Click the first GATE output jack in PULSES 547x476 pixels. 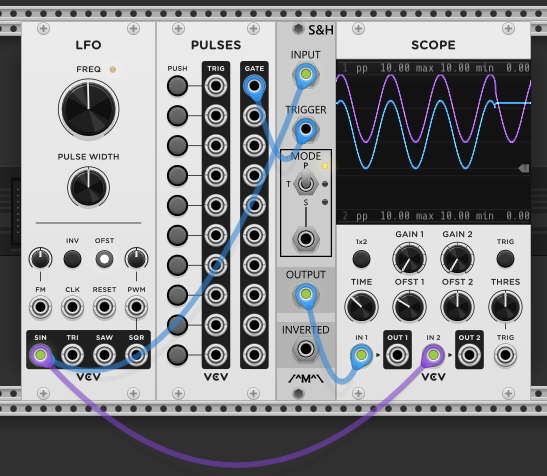coord(254,86)
